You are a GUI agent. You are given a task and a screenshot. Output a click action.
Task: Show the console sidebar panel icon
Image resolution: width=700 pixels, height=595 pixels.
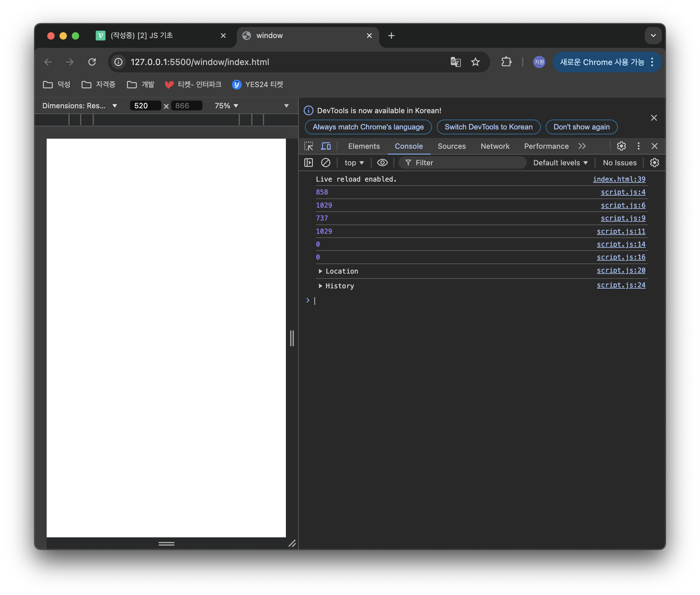tap(308, 163)
